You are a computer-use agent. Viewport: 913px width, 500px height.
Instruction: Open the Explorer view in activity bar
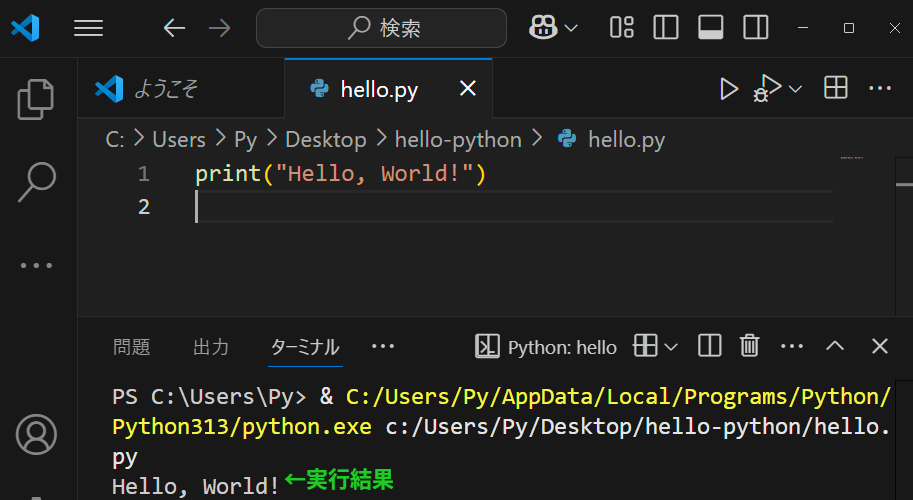pyautogui.click(x=37, y=98)
